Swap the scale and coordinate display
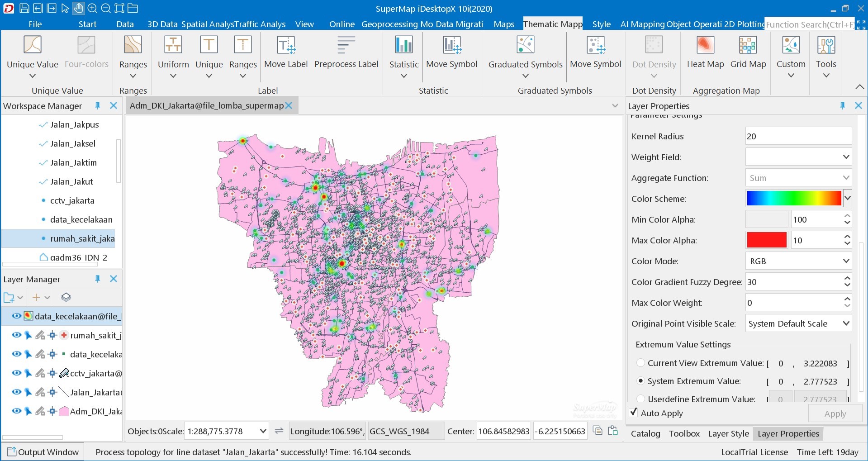 (x=279, y=431)
